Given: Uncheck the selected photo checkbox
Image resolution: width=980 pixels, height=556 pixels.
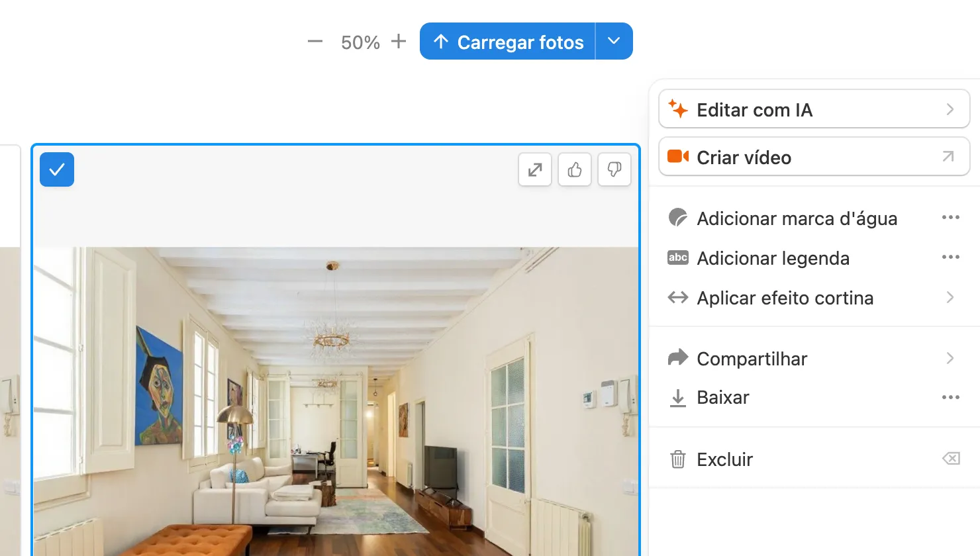Looking at the screenshot, I should [x=57, y=169].
